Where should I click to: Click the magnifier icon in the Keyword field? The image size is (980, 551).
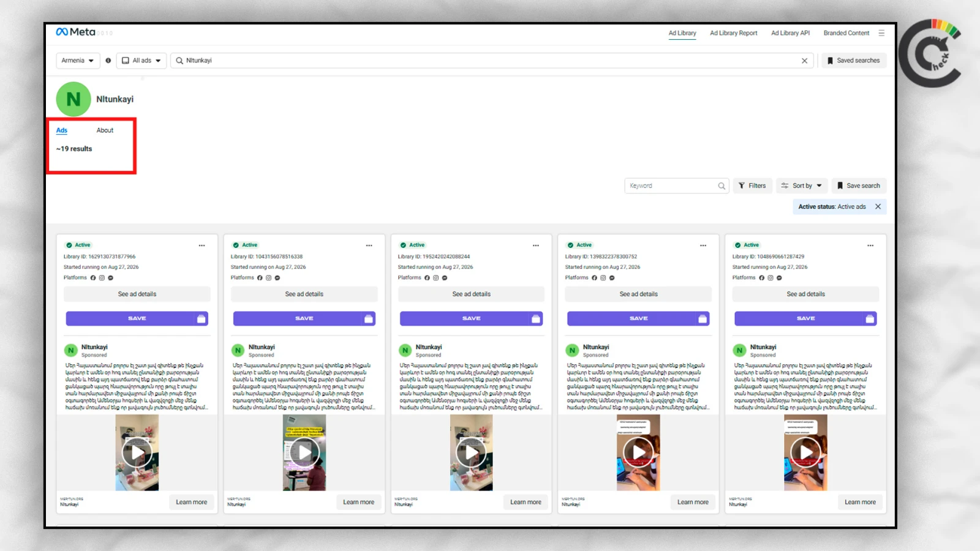click(722, 186)
